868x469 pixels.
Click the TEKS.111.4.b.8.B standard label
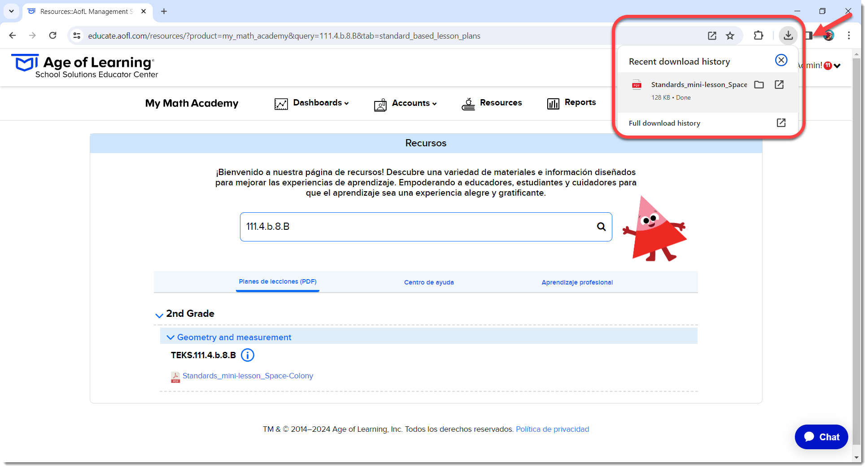coord(203,355)
